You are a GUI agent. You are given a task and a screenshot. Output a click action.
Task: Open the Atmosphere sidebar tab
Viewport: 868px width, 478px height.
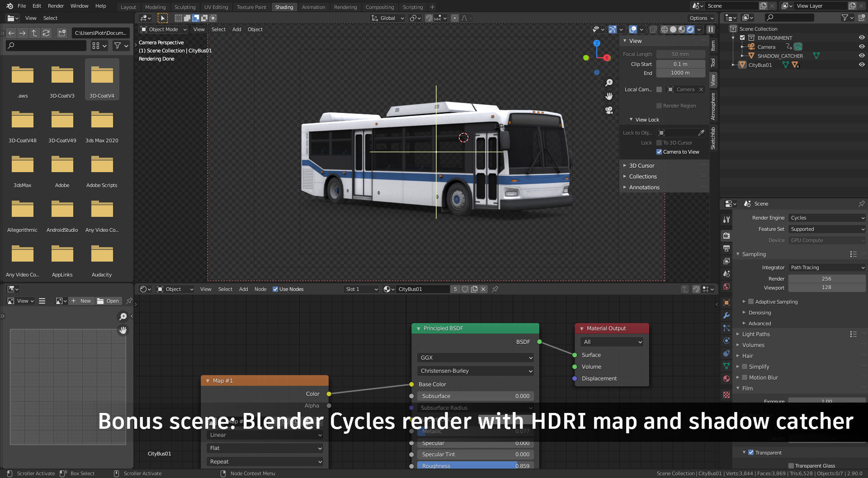coord(713,106)
